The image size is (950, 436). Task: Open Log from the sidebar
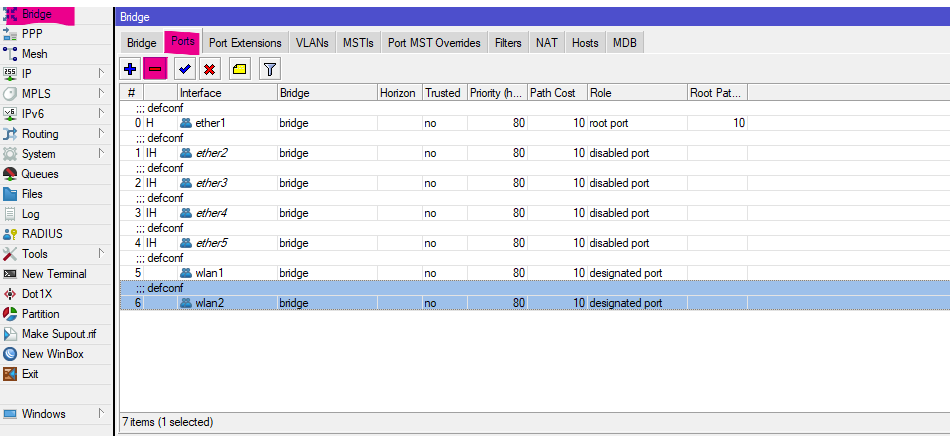click(x=56, y=214)
